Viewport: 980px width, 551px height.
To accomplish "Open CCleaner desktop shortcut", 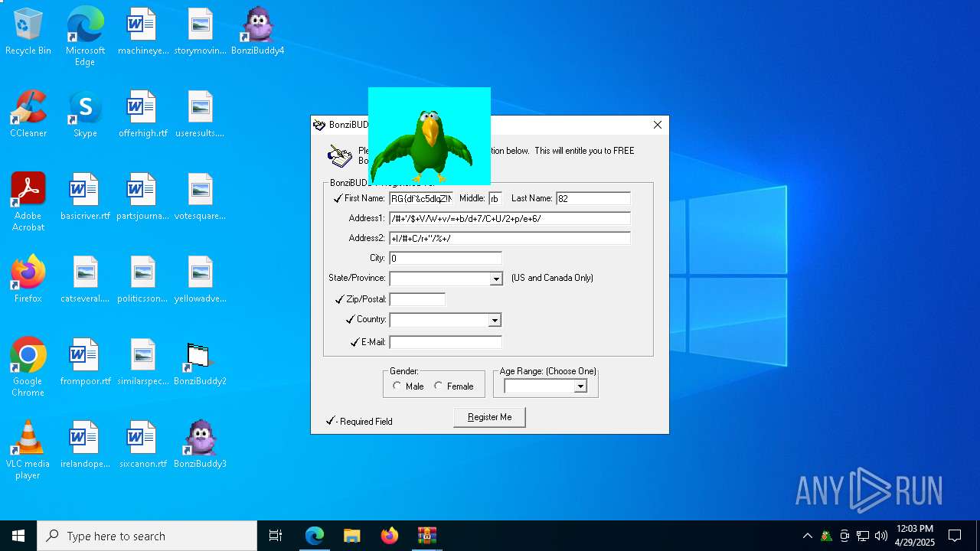I will coord(28,115).
